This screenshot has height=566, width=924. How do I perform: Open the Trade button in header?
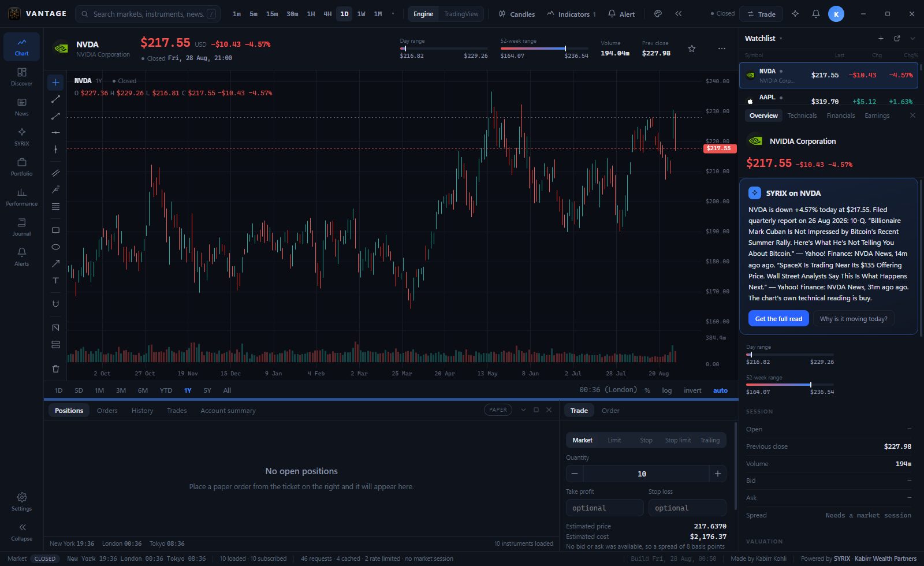tap(761, 14)
